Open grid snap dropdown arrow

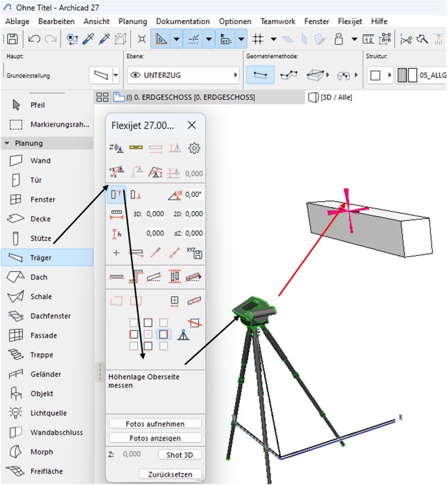[x=273, y=39]
